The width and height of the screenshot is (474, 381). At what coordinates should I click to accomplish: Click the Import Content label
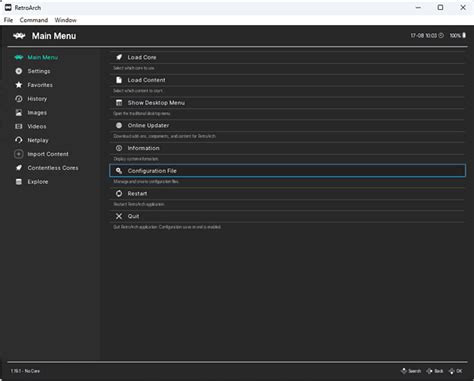pyautogui.click(x=48, y=154)
